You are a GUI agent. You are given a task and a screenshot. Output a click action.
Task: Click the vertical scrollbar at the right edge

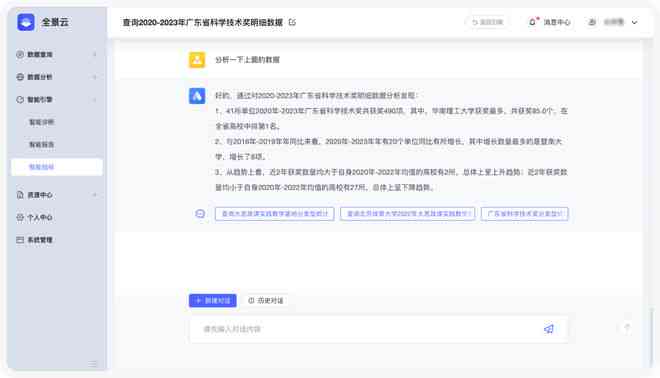[652, 338]
